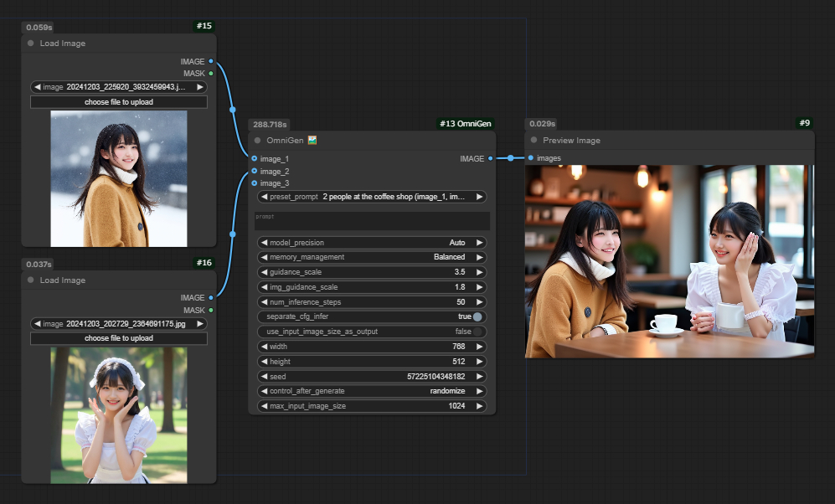
Task: Click the generated coffee shop preview image
Action: (669, 261)
